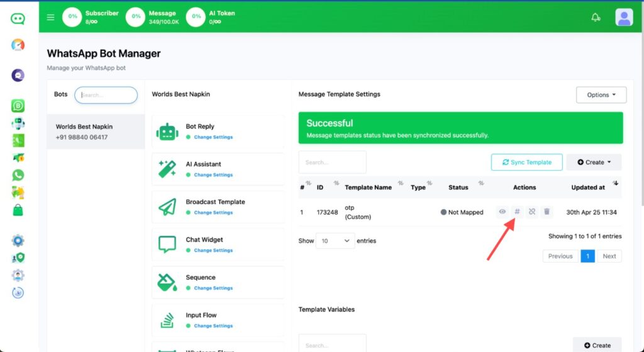This screenshot has height=352, width=644.
Task: Open the green shopping bag sidebar icon
Action: [18, 210]
